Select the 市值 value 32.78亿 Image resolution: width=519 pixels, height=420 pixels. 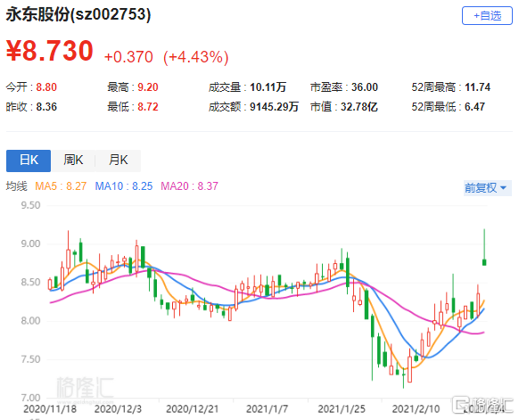pyautogui.click(x=359, y=107)
